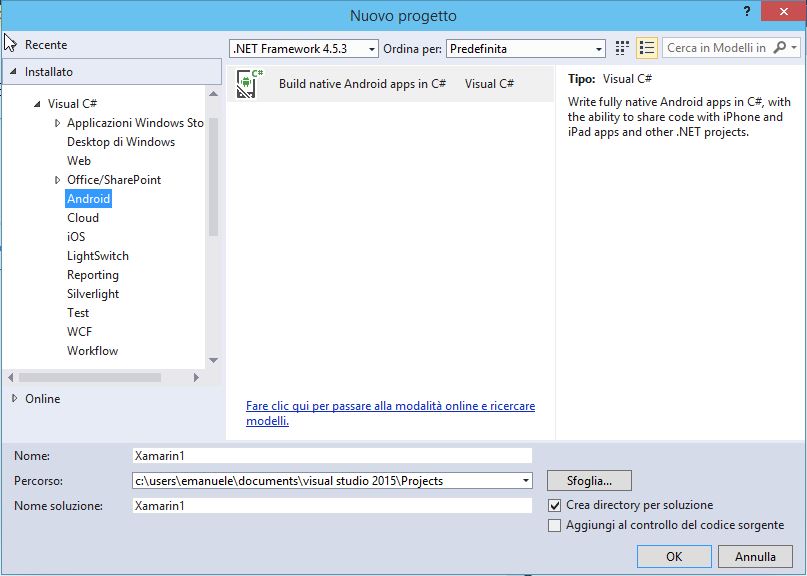Screen dimensions: 807x576
Task: Select the Workflow category
Action: pyautogui.click(x=93, y=351)
